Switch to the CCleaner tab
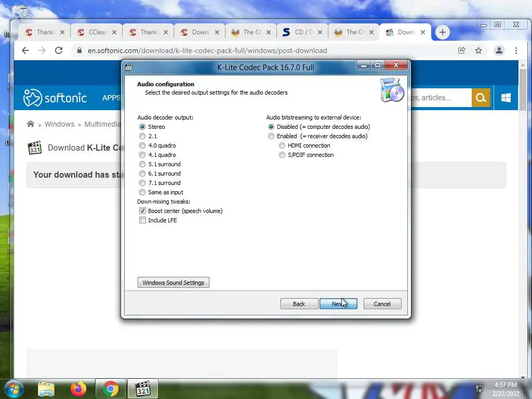 [96, 32]
